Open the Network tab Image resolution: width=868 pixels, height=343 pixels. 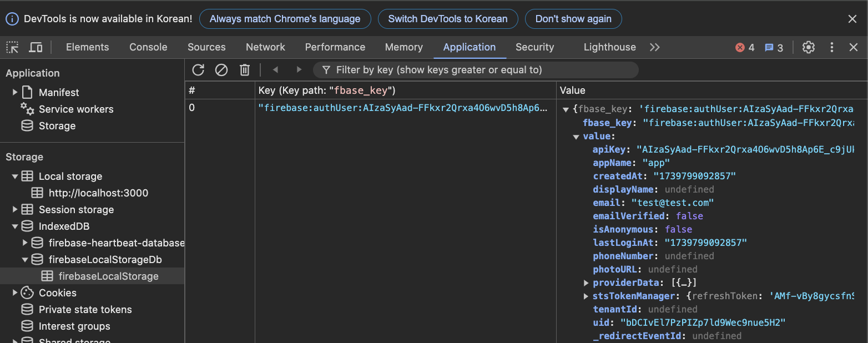[x=265, y=47]
